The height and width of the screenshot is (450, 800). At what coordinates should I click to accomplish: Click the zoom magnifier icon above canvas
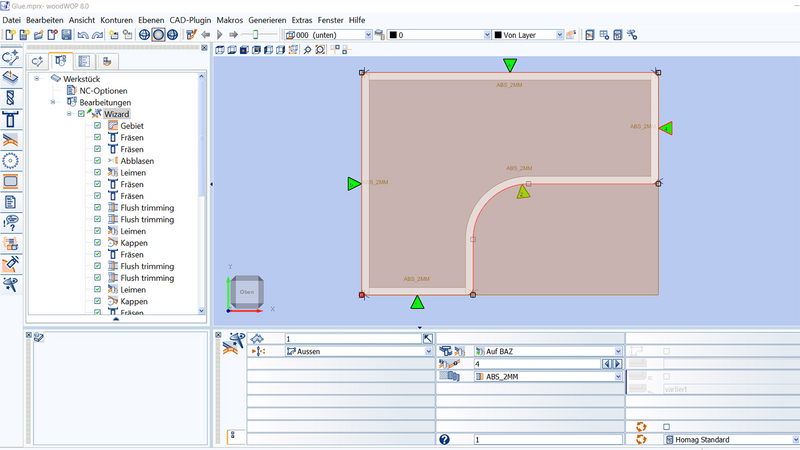coord(307,50)
